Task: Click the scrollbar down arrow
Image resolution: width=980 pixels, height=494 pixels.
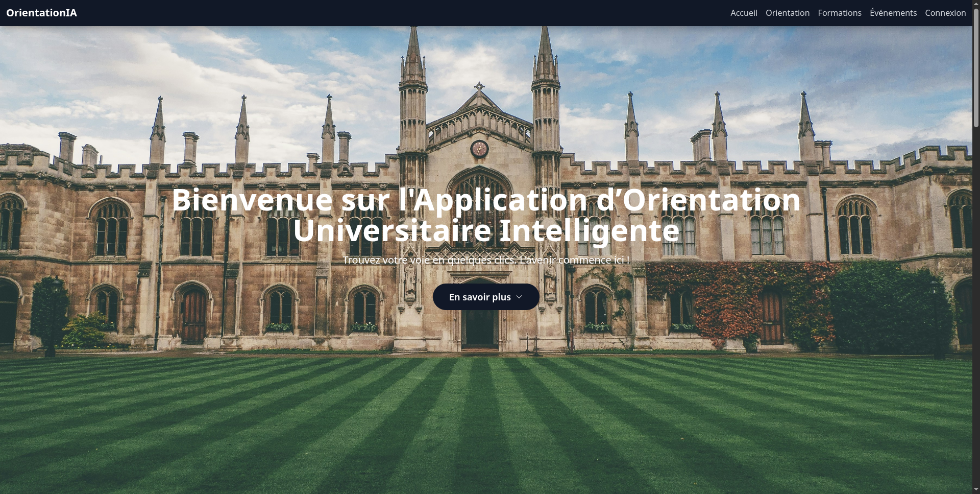Action: [976, 490]
